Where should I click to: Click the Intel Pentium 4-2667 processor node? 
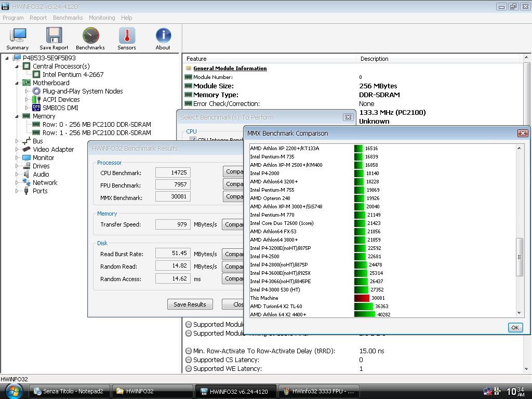(73, 75)
